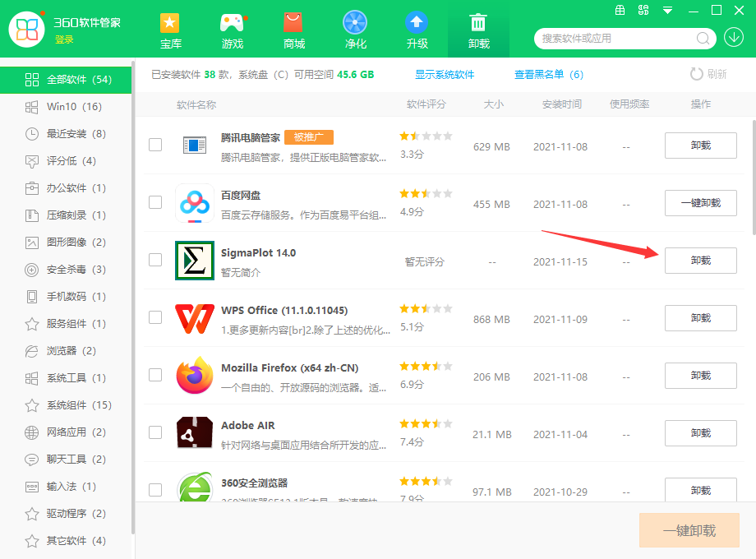756x559 pixels.
Task: Sort by 大小 column header
Action: point(494,104)
